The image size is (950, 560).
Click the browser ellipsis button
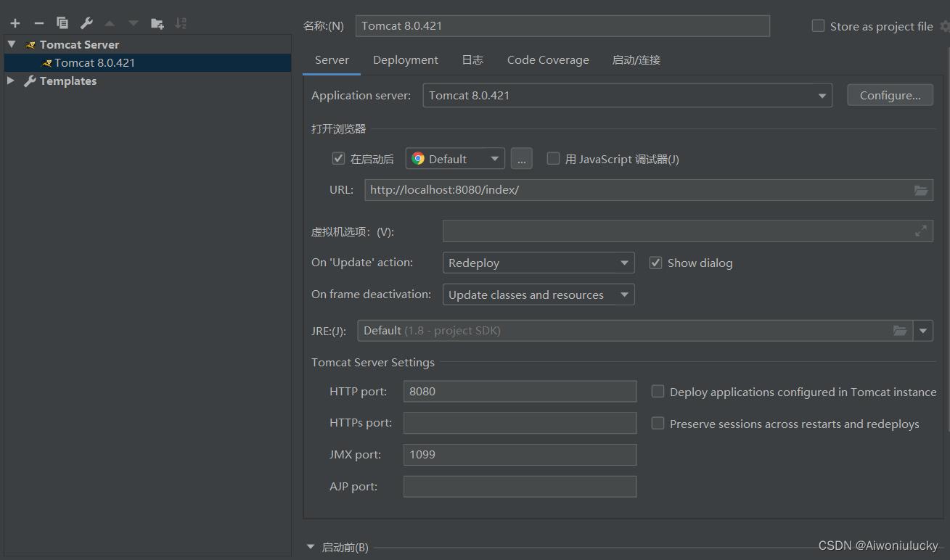[x=522, y=158]
